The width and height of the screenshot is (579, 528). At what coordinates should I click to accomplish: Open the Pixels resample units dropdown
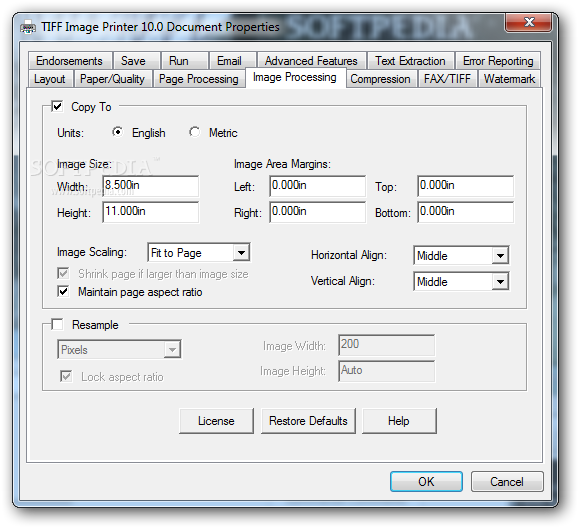tap(119, 349)
